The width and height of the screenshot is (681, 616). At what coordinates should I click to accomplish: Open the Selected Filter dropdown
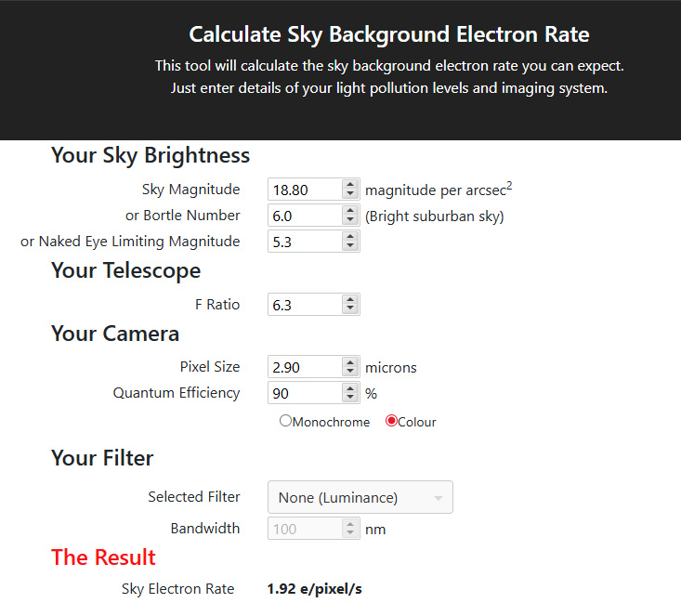(360, 497)
